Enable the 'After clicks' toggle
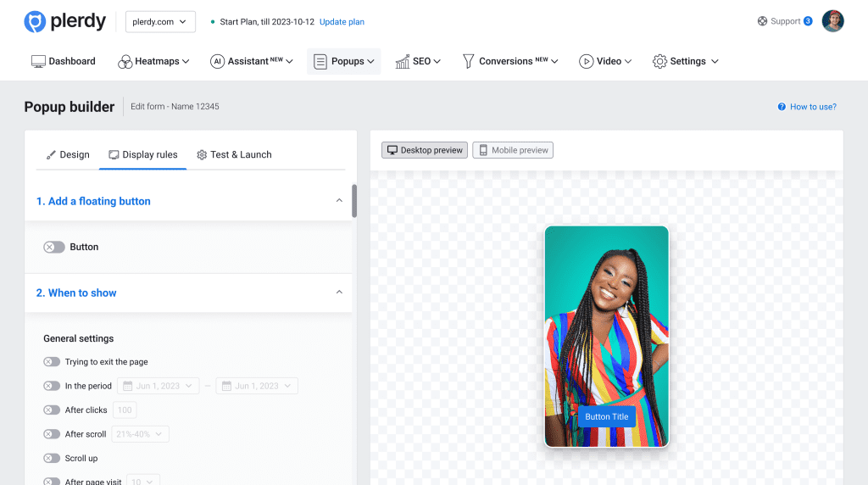 point(52,410)
